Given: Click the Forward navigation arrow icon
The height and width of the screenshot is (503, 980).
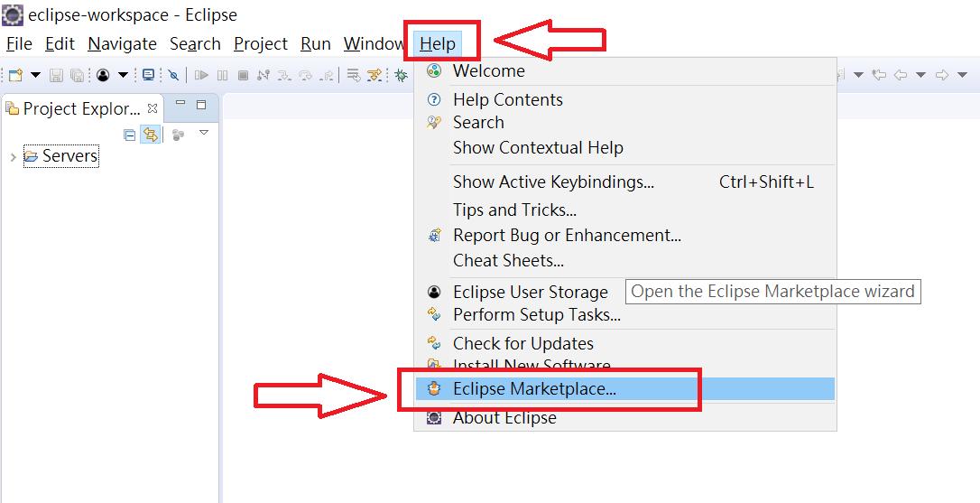Looking at the screenshot, I should point(942,76).
